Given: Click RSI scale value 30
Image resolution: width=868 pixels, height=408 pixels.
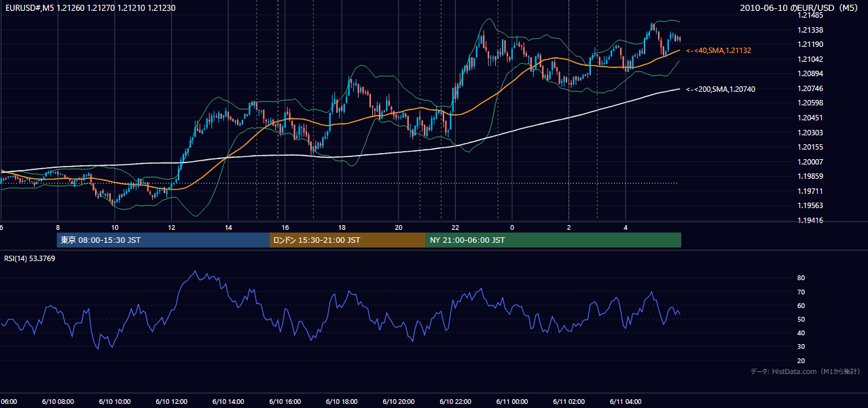Looking at the screenshot, I should click(x=801, y=347).
